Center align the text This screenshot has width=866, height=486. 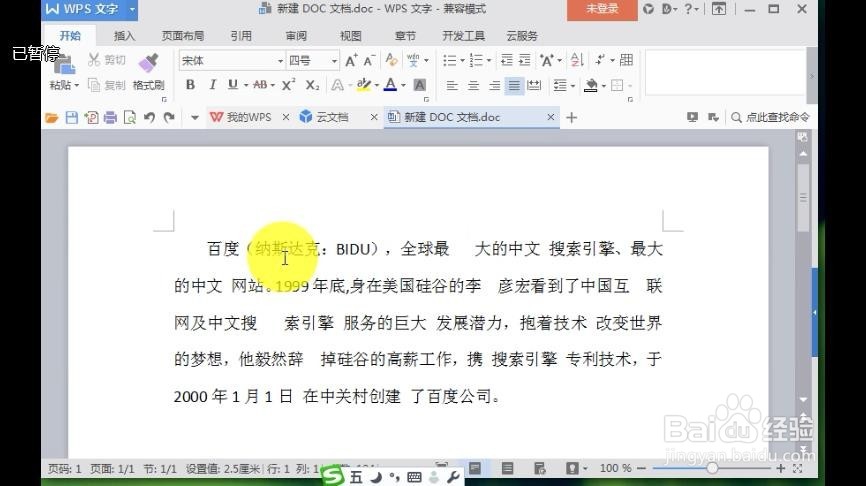(473, 86)
